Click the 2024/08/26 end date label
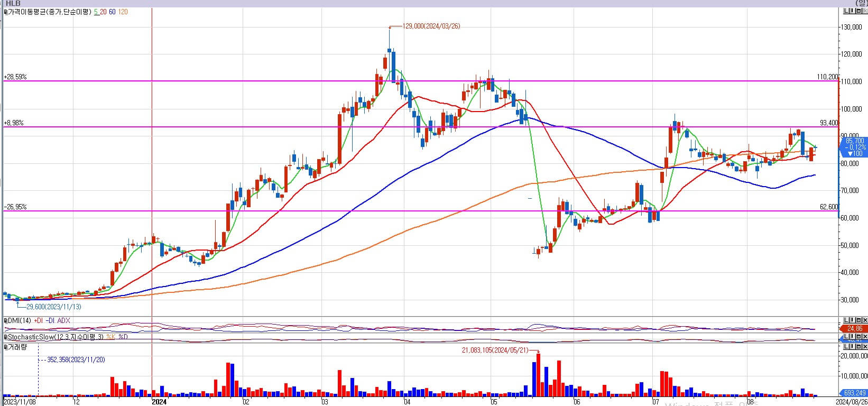The image size is (868, 406). [x=851, y=402]
